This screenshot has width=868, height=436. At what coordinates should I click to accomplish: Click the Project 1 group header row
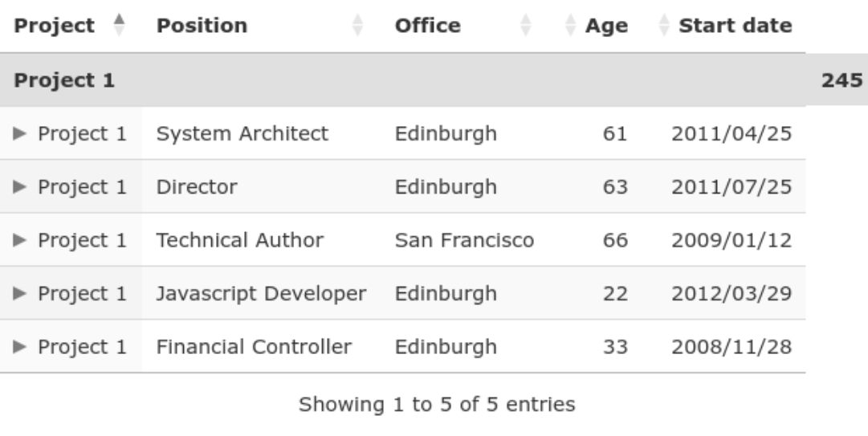321,80
